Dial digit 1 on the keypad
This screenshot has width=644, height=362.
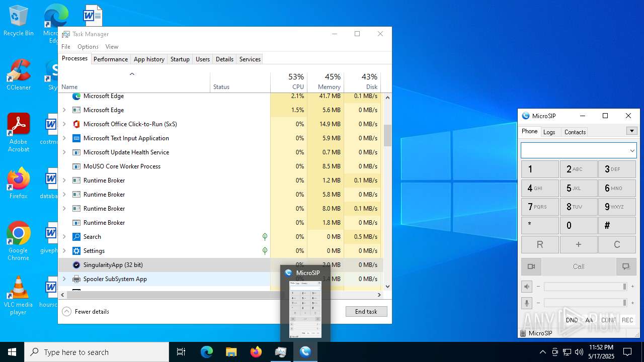(540, 169)
